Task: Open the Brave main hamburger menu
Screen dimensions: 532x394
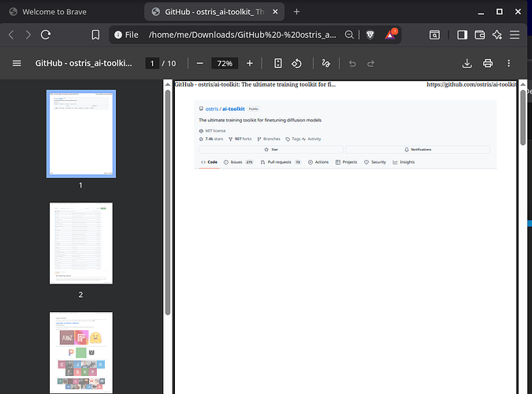Action: point(515,35)
